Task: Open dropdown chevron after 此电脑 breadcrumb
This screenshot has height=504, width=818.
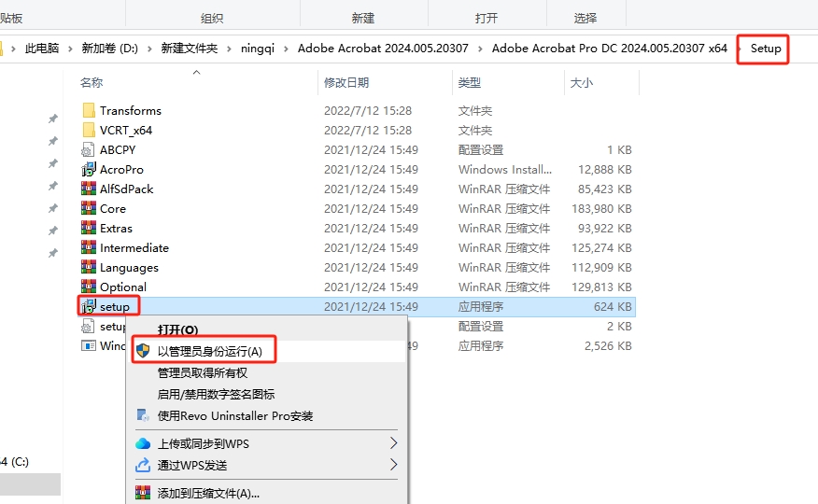Action: pos(70,49)
